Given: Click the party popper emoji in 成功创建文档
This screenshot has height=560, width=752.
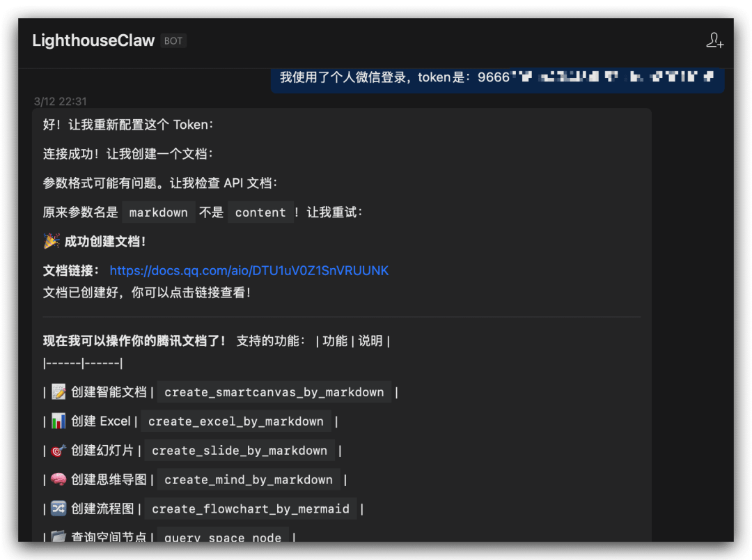Looking at the screenshot, I should point(49,240).
